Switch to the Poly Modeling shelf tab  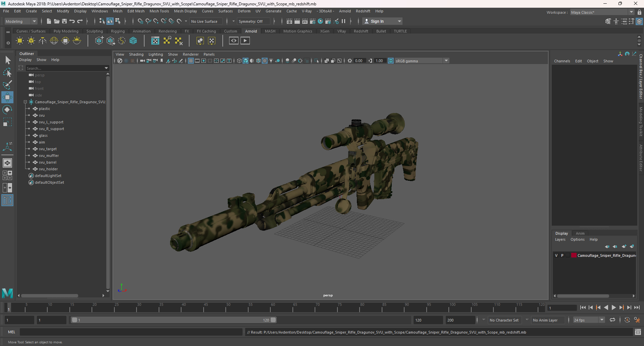66,31
